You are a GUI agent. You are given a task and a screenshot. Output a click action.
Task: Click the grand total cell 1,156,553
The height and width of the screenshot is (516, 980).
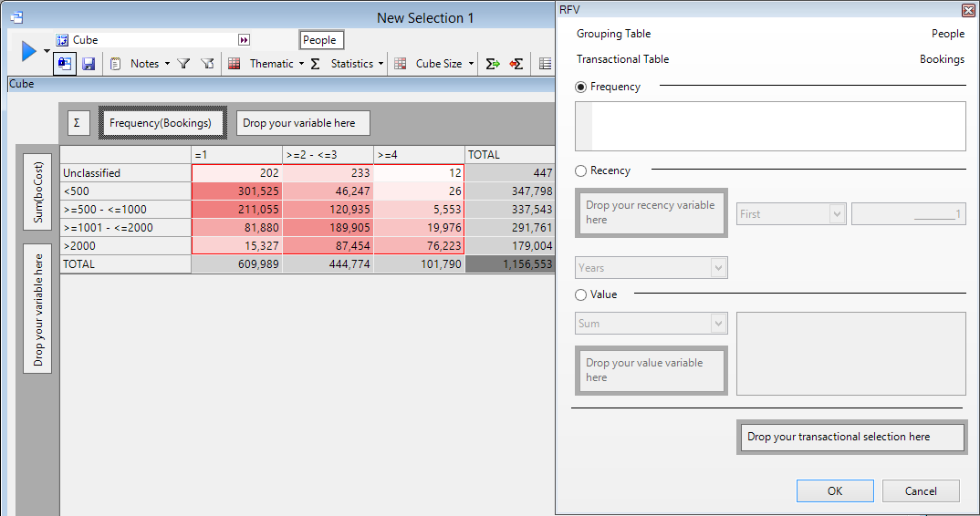pos(510,264)
